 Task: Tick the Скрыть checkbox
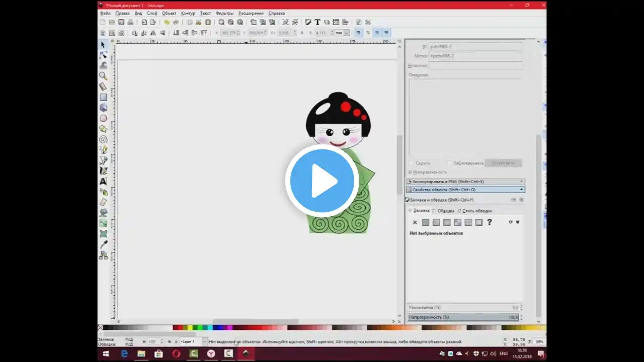click(412, 163)
